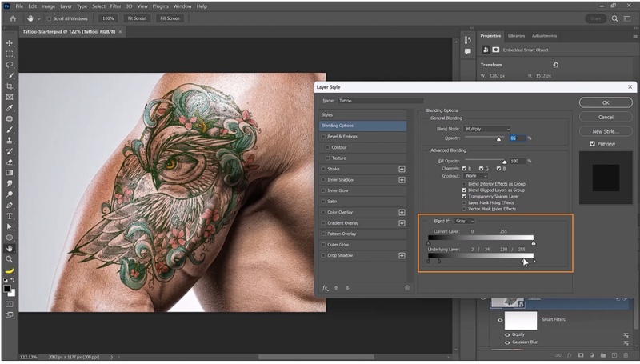
Task: Select the Ellipse shape tool
Action: point(10,238)
